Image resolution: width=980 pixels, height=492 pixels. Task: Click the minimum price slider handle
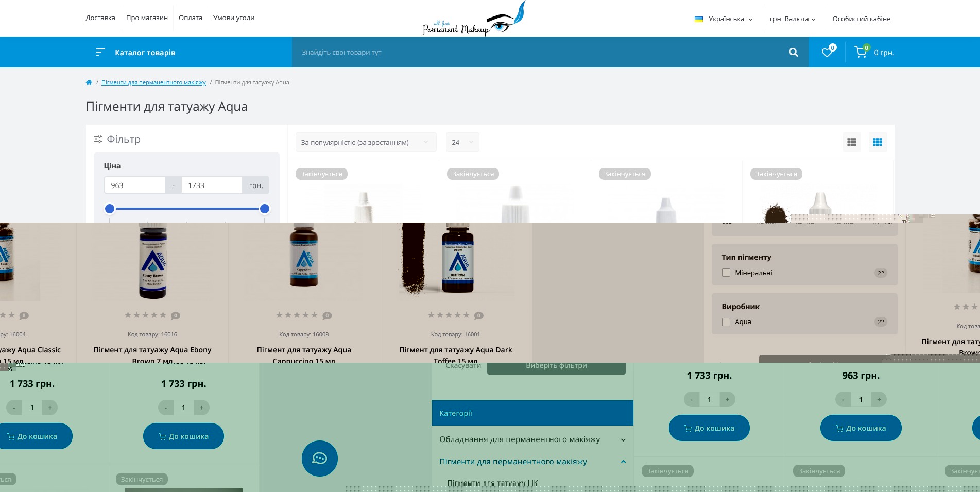click(109, 209)
